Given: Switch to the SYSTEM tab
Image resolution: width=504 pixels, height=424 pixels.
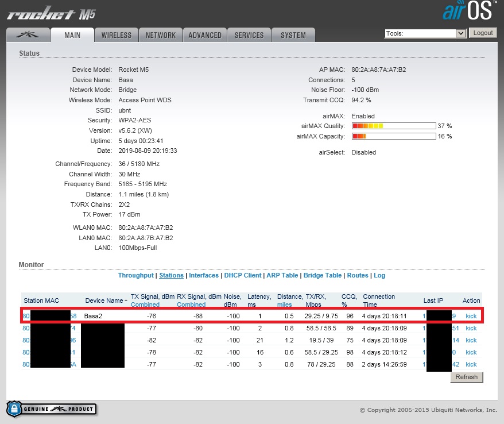Looking at the screenshot, I should (293, 34).
